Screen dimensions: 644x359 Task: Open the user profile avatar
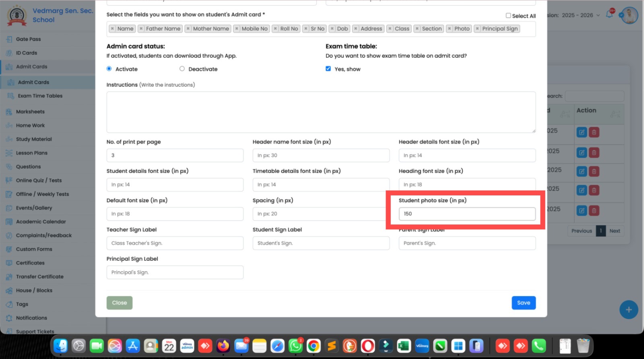[x=629, y=15]
